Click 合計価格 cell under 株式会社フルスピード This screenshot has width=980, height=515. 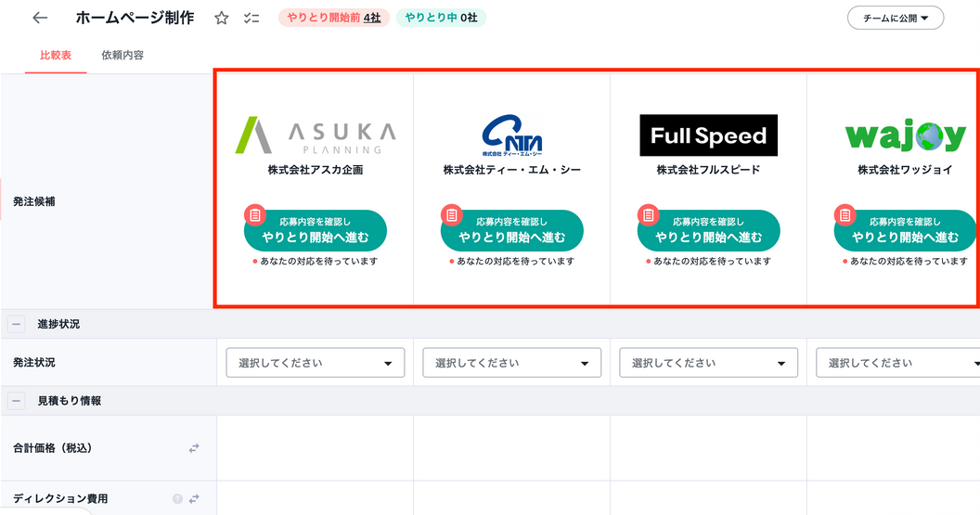pyautogui.click(x=709, y=448)
